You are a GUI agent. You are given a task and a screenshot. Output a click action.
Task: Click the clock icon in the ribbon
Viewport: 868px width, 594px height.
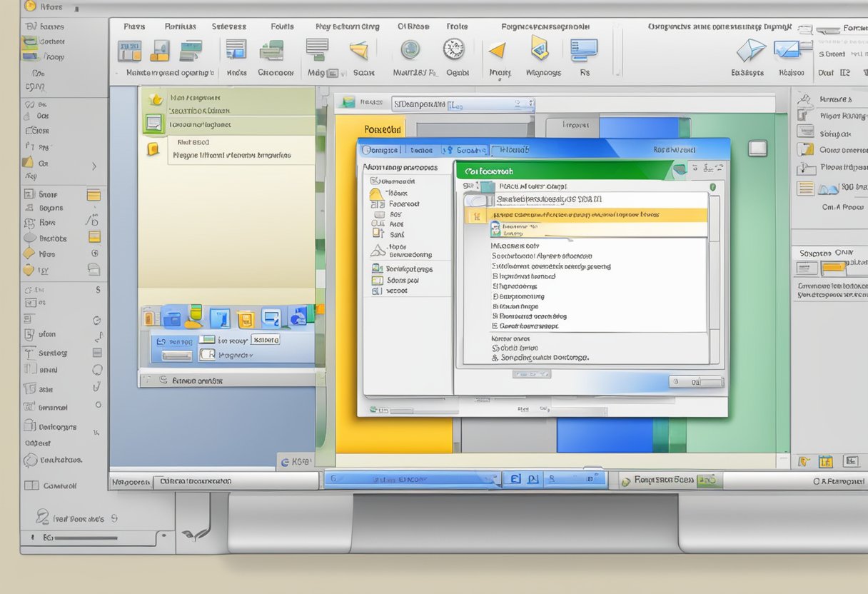(x=453, y=49)
